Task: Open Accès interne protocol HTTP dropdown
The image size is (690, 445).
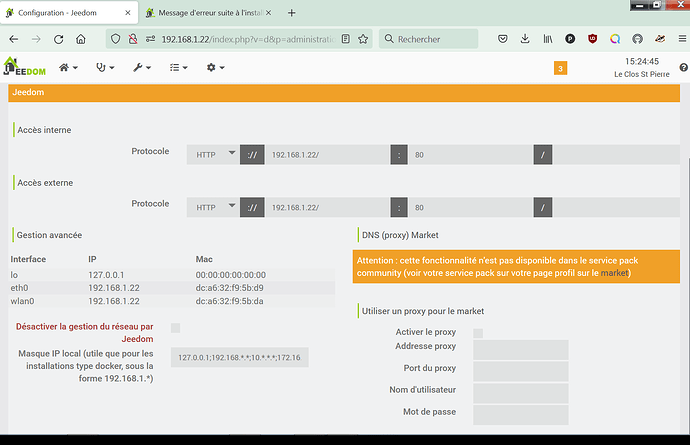Action: 213,154
